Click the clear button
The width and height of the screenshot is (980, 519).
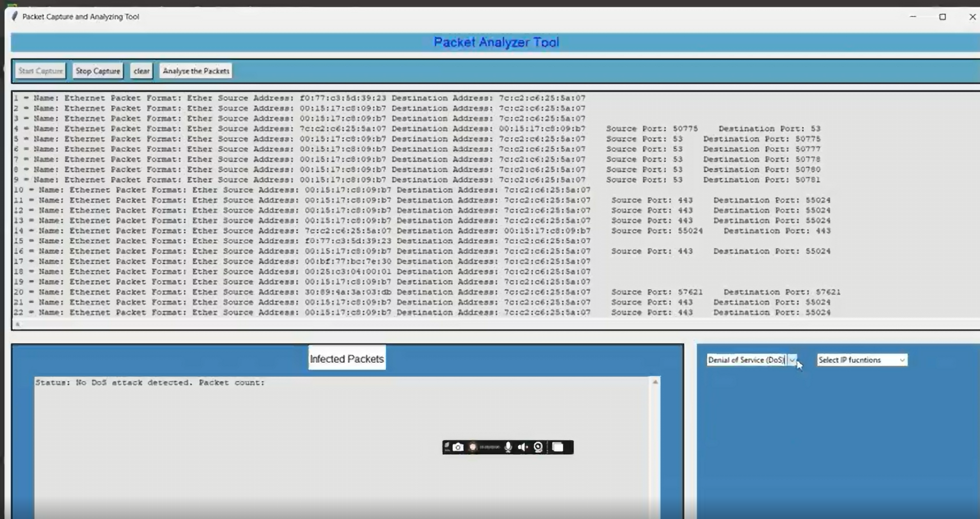tap(141, 71)
